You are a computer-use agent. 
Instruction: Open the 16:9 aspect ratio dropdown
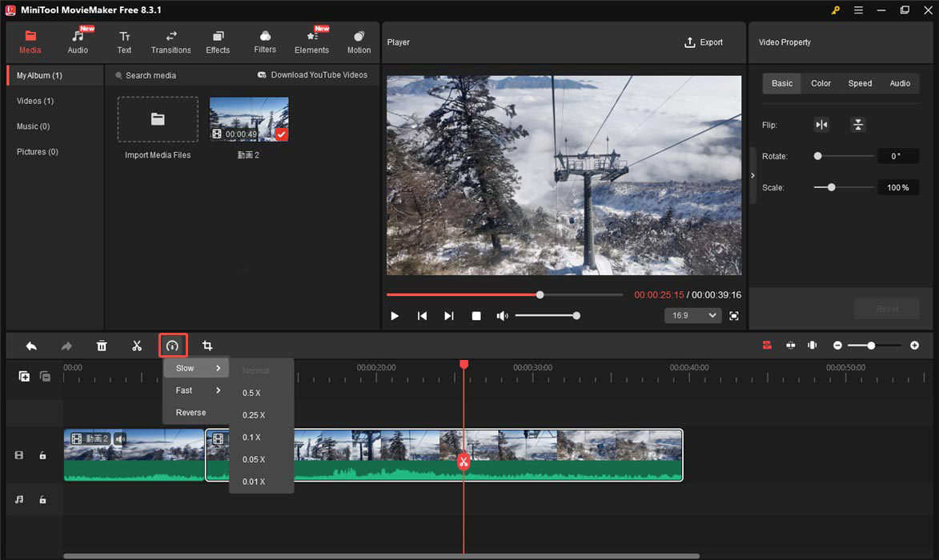click(692, 315)
